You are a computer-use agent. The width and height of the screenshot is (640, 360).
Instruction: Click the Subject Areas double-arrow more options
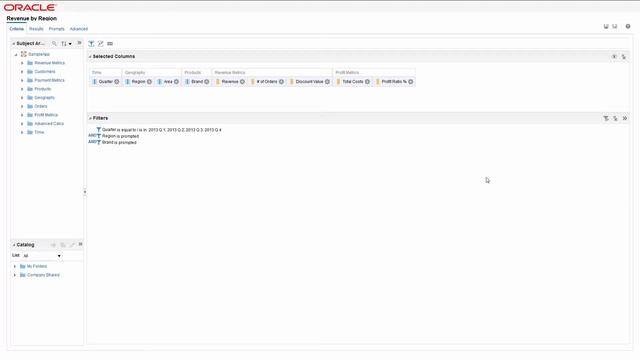pos(80,43)
